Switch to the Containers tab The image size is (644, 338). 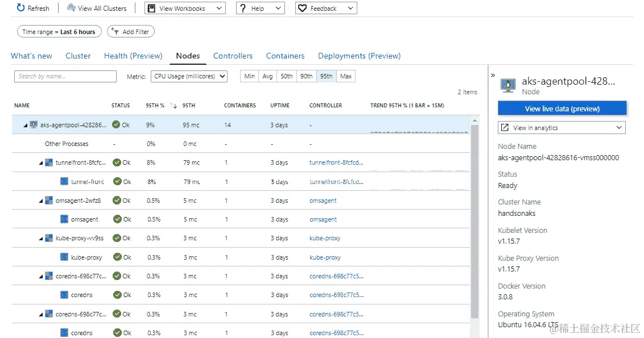[x=285, y=56]
